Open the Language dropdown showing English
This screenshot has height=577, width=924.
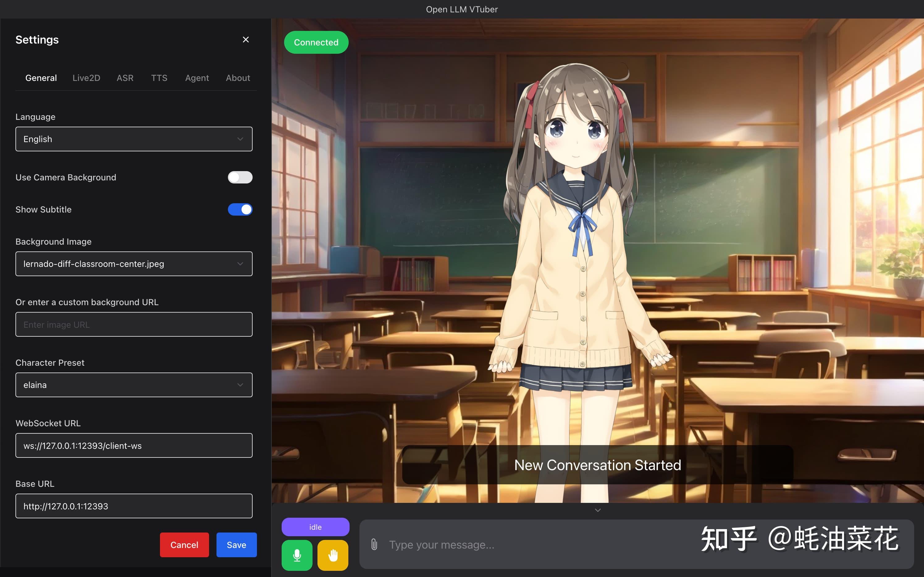(x=134, y=139)
